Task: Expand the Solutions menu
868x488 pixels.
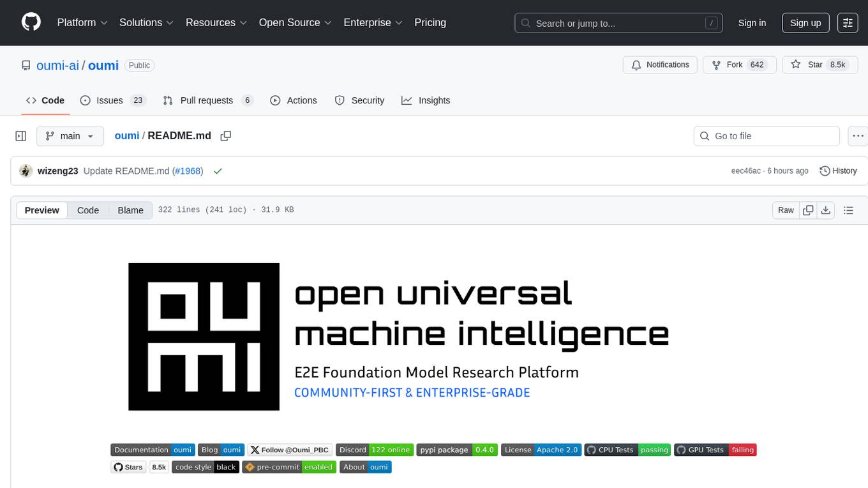Action: coord(147,22)
